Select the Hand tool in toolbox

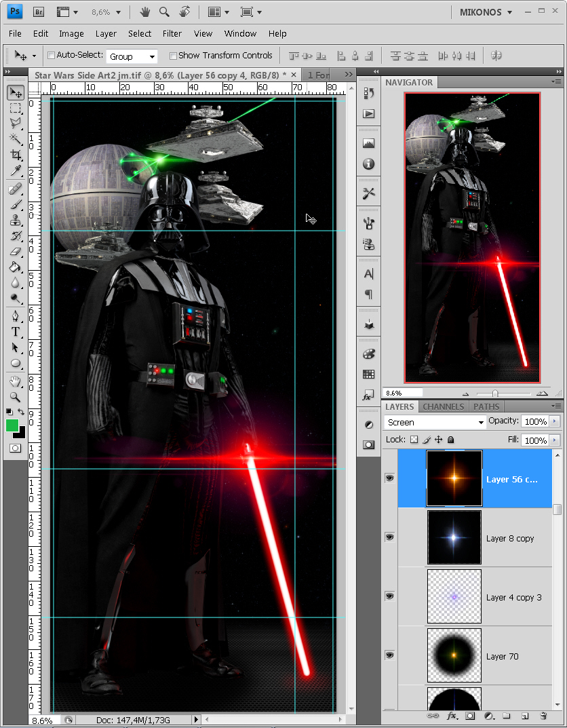16,382
